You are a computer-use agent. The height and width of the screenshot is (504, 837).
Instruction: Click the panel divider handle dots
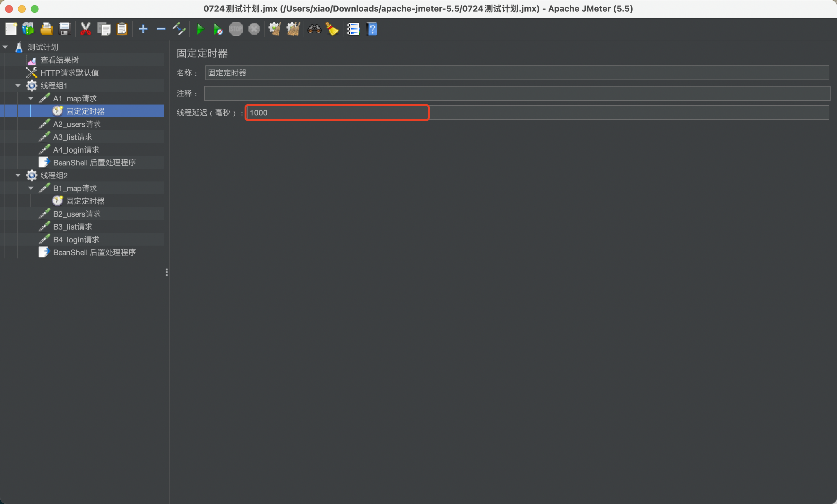coord(167,272)
